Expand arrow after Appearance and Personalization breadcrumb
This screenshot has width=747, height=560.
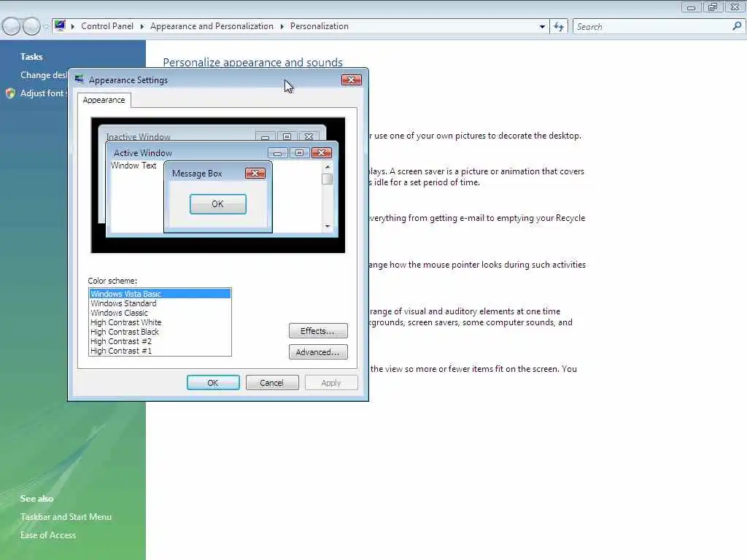pyautogui.click(x=282, y=27)
